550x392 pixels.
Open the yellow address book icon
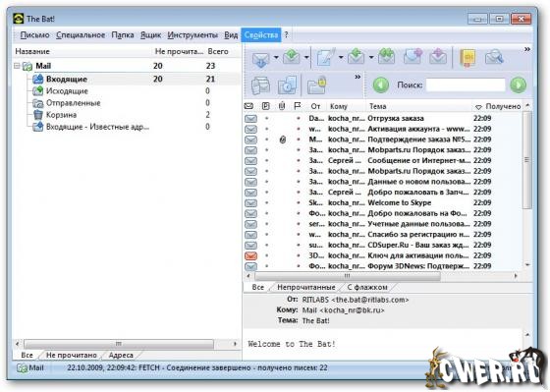(x=467, y=57)
